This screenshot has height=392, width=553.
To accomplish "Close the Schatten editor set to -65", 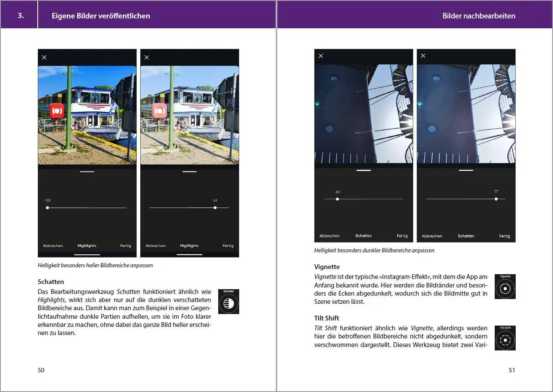I will 321,56.
